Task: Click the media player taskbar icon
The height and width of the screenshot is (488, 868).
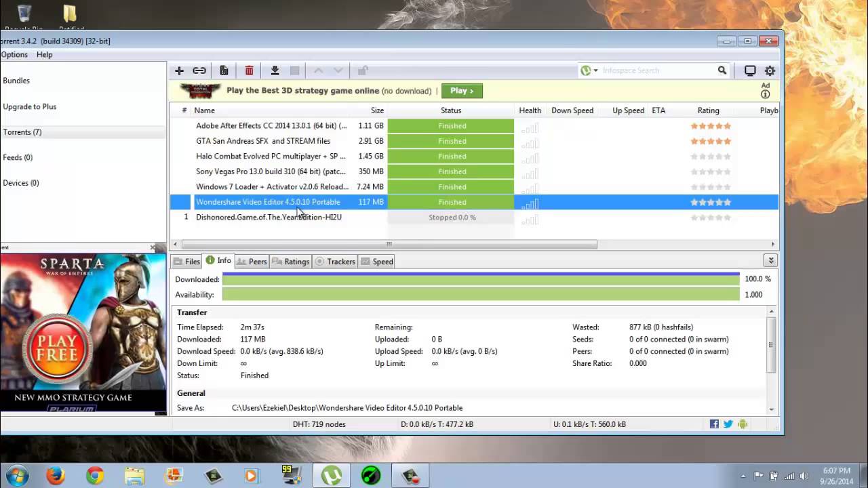Action: [252, 476]
